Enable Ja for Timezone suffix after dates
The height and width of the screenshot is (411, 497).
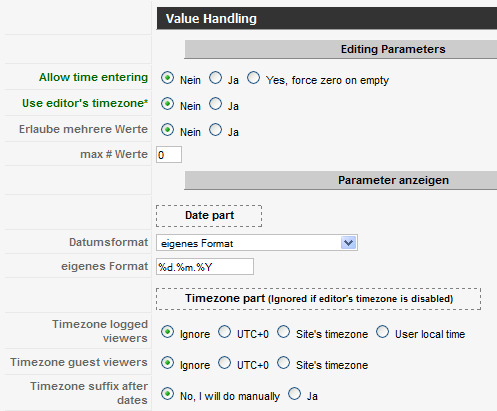click(294, 394)
